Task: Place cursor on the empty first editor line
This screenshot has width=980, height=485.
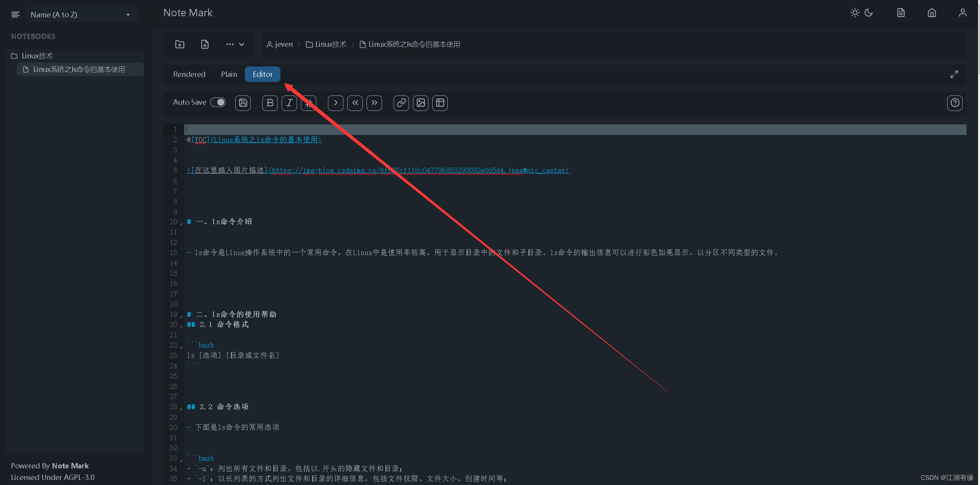Action: pos(576,129)
